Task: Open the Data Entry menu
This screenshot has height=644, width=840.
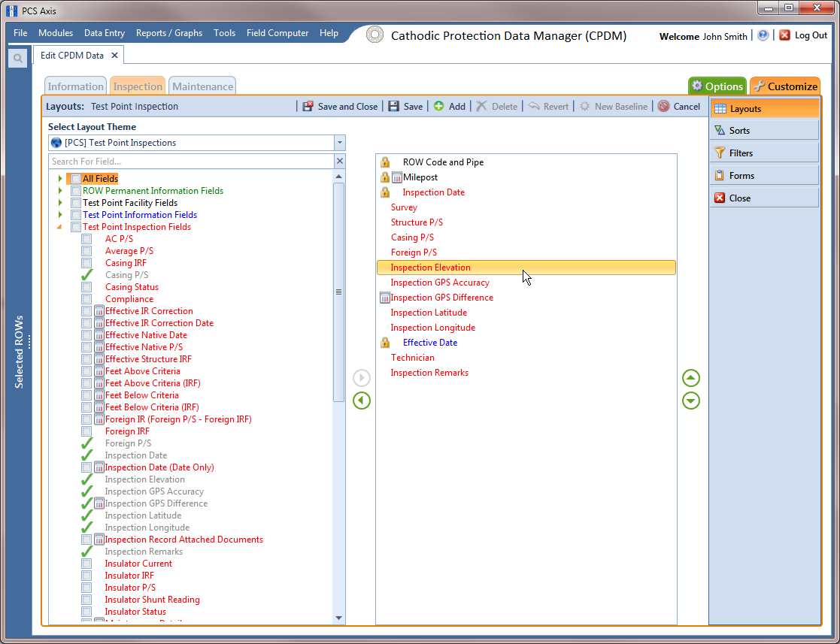Action: click(x=105, y=32)
